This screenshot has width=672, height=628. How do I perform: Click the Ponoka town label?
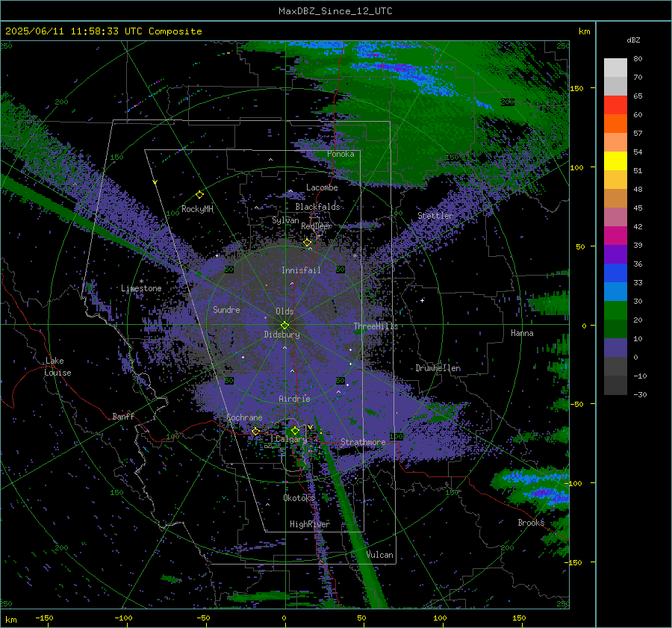tap(340, 154)
